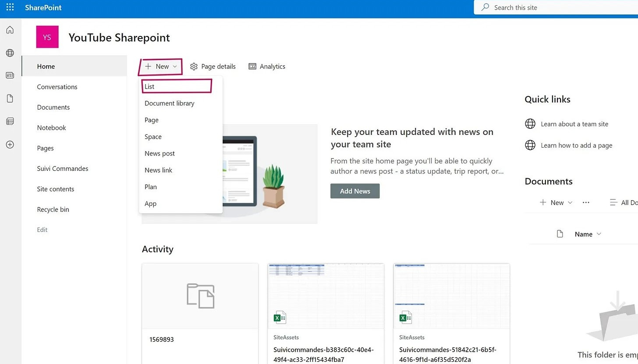Click the folder icon on 1569893 activity card
This screenshot has width=638, height=364.
click(x=200, y=296)
